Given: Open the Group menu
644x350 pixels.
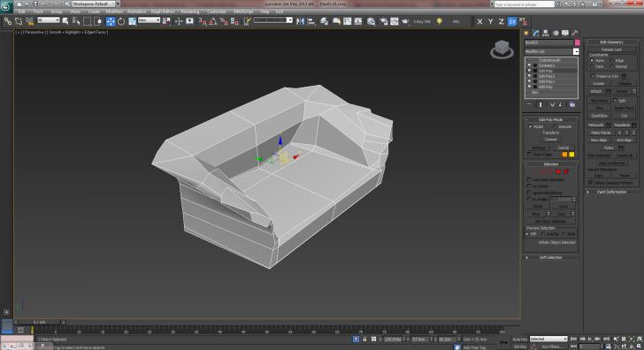Looking at the screenshot, I should [x=57, y=11].
